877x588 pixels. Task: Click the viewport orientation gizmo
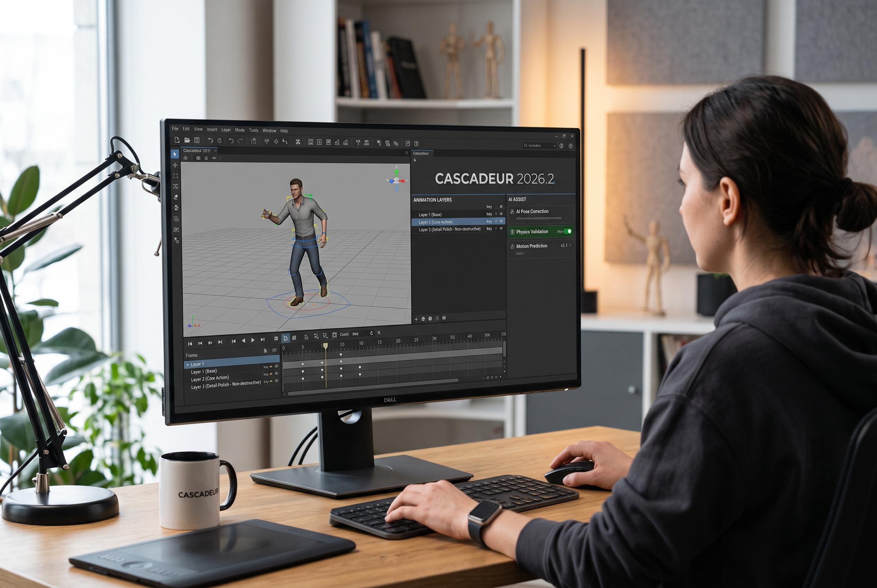(x=397, y=180)
